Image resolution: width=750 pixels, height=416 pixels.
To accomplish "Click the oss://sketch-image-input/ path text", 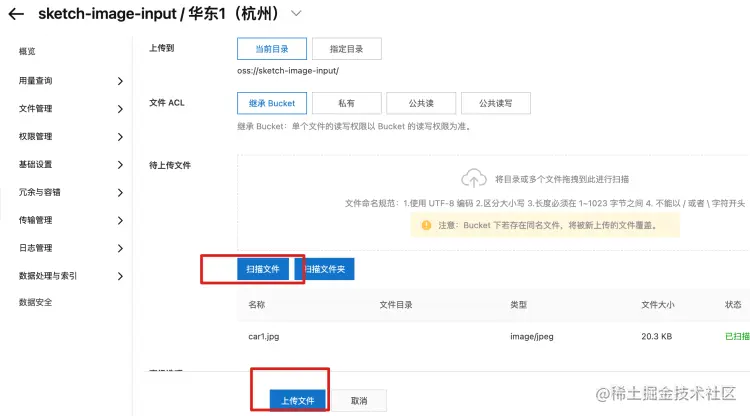I will (288, 71).
